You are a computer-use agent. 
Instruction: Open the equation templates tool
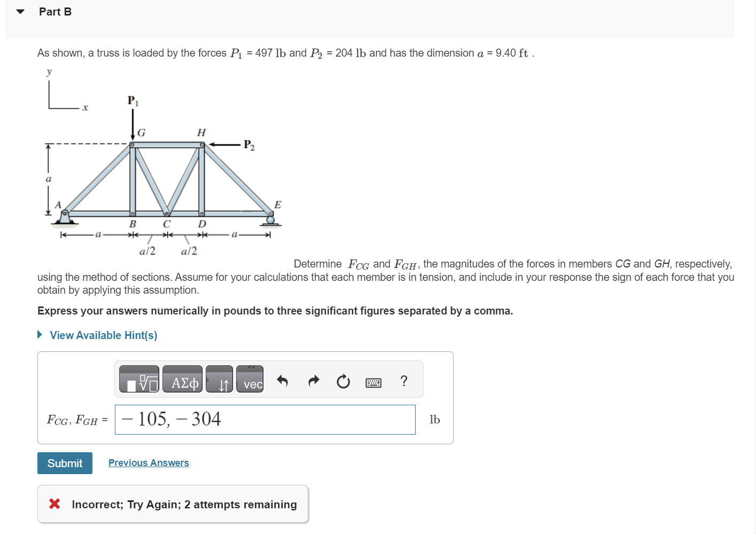pos(139,380)
